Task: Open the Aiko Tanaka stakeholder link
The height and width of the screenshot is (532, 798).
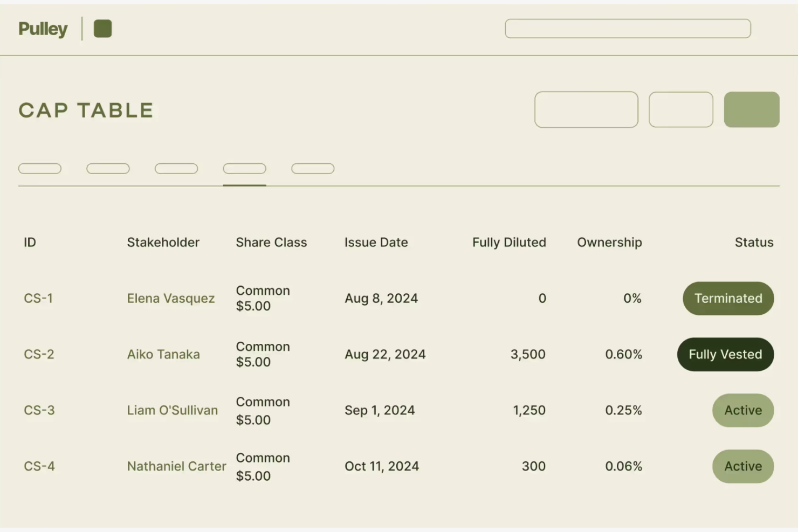Action: [163, 354]
